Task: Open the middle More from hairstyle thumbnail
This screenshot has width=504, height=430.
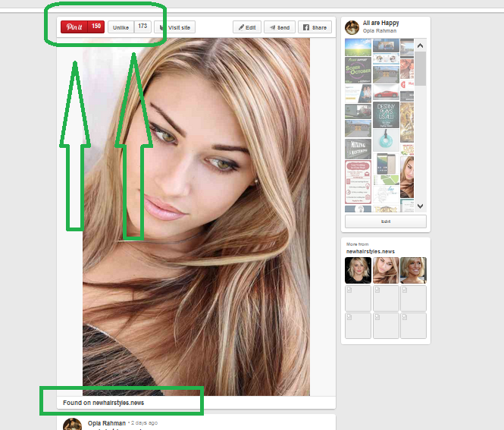Action: coord(386,270)
